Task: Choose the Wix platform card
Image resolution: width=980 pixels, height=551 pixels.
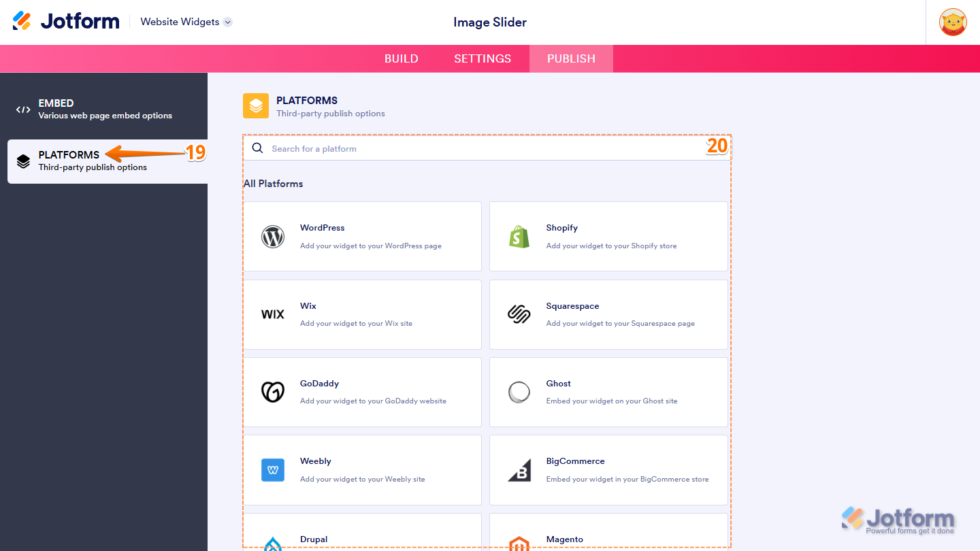Action: [362, 314]
